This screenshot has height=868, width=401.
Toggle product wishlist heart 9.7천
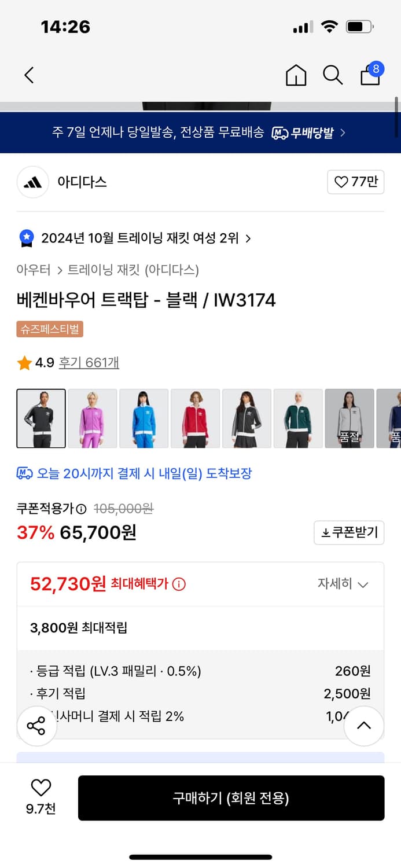point(41,796)
